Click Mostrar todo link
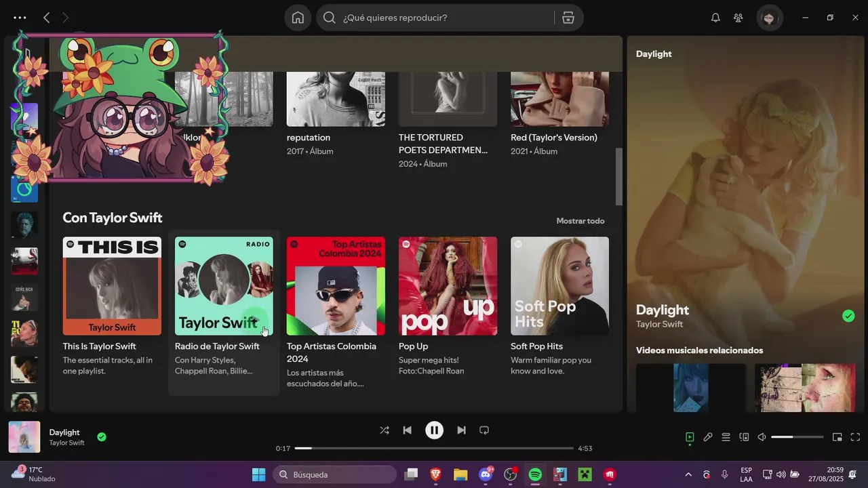Image resolution: width=868 pixels, height=488 pixels. click(x=580, y=221)
